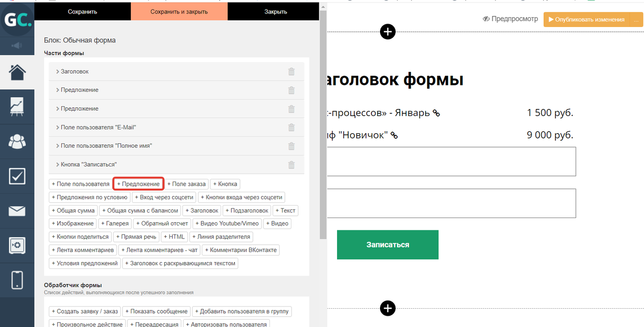This screenshot has height=327, width=644.
Task: Click the "Сохранить" tab button
Action: coord(83,11)
